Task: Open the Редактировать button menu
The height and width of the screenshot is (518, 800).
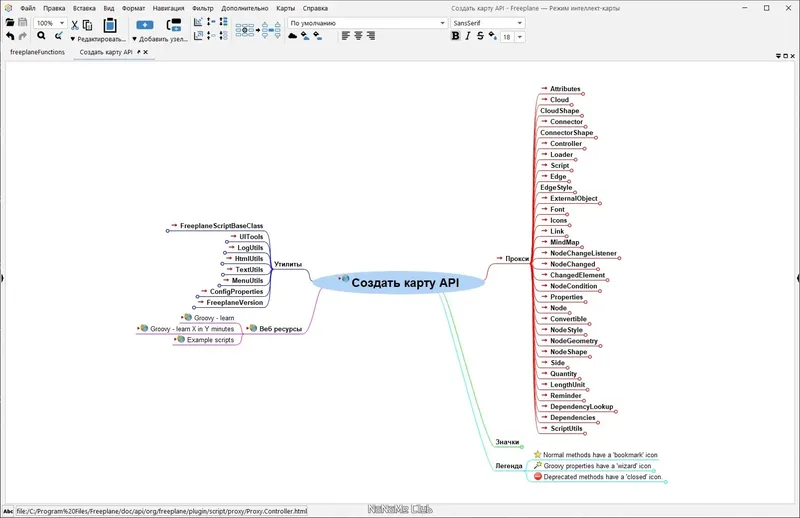Action: coord(98,39)
